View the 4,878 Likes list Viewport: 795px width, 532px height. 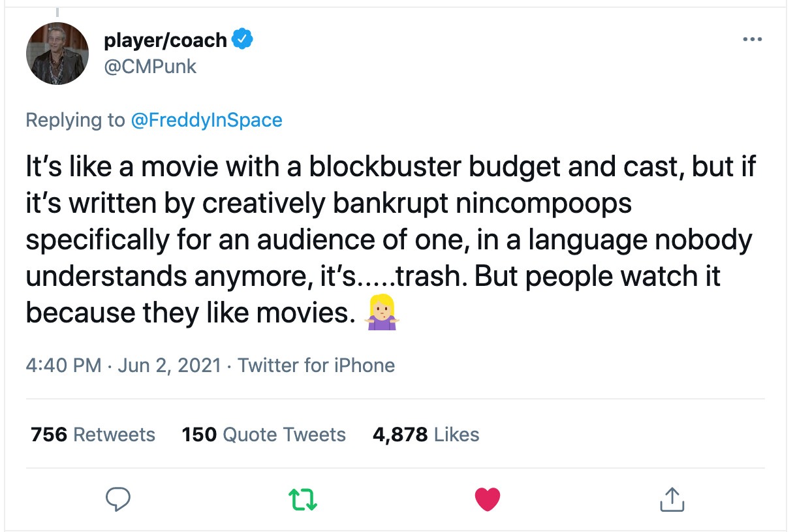(426, 434)
